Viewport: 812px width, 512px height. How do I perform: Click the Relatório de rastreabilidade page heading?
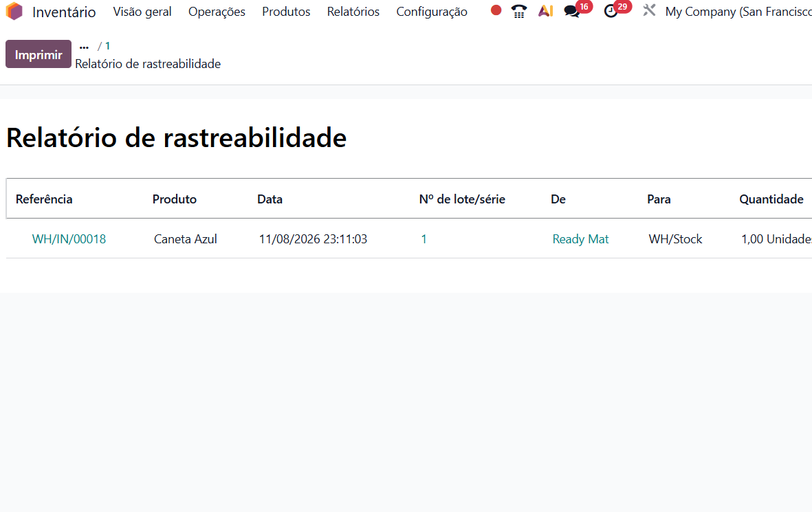176,137
